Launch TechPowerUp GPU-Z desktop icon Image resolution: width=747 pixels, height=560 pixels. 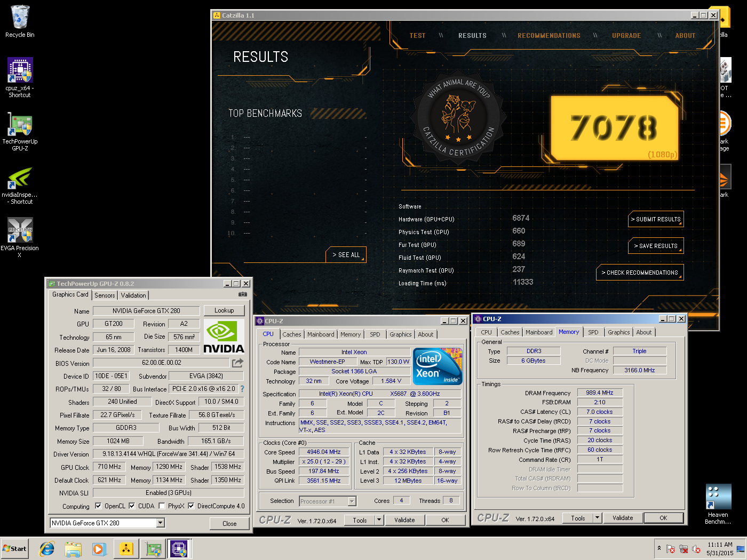coord(20,131)
